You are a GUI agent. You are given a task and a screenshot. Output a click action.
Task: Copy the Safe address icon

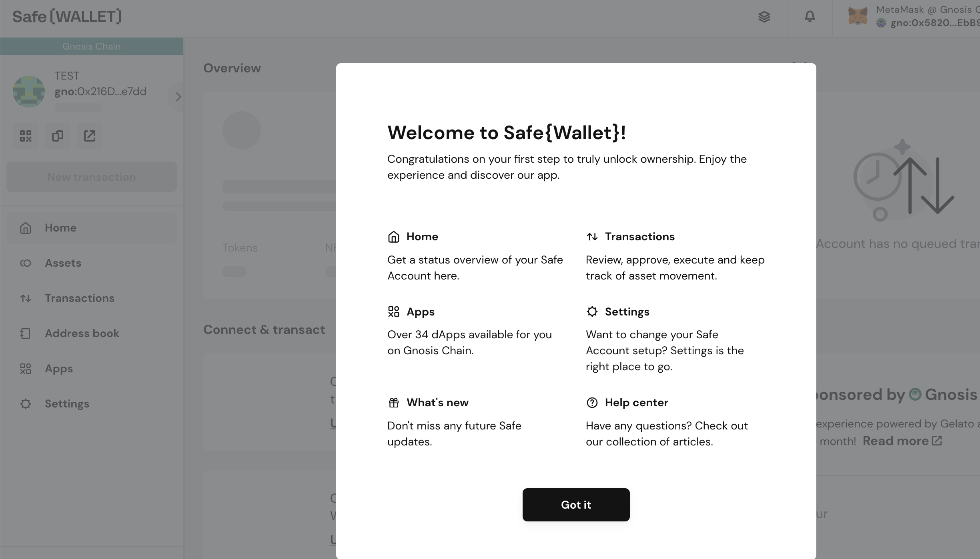point(58,136)
